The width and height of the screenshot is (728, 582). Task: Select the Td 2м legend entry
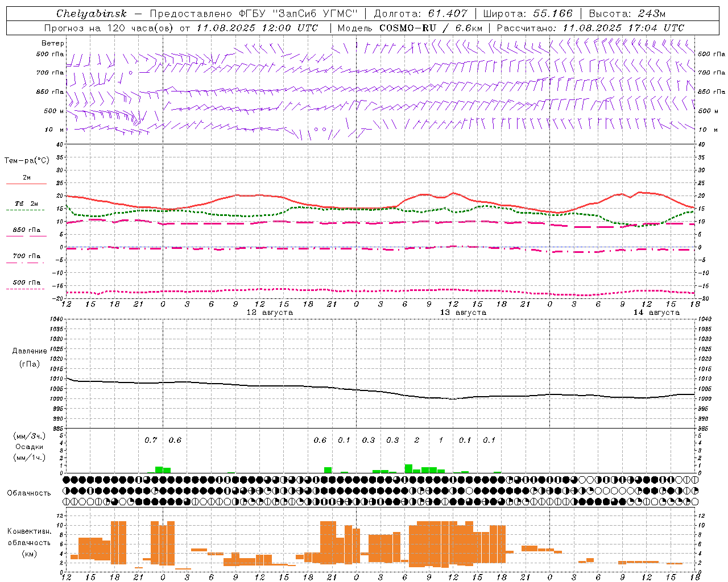[x=26, y=203]
